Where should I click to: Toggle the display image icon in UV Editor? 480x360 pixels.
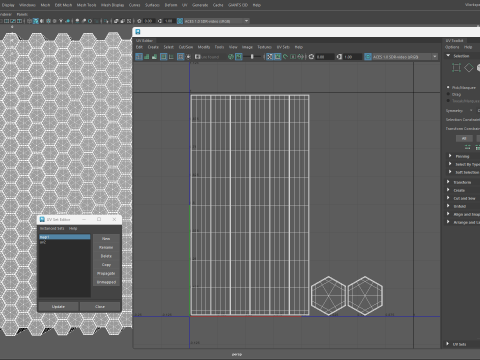pos(239,57)
